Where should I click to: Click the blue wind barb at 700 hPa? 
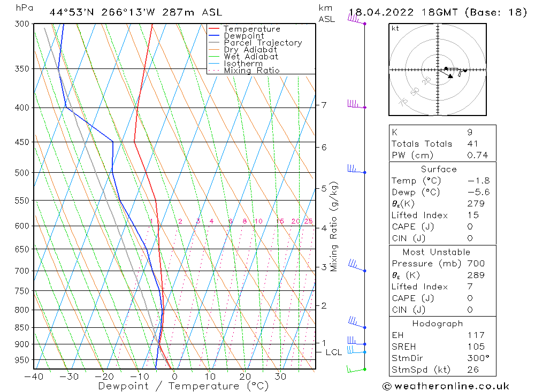pyautogui.click(x=357, y=266)
